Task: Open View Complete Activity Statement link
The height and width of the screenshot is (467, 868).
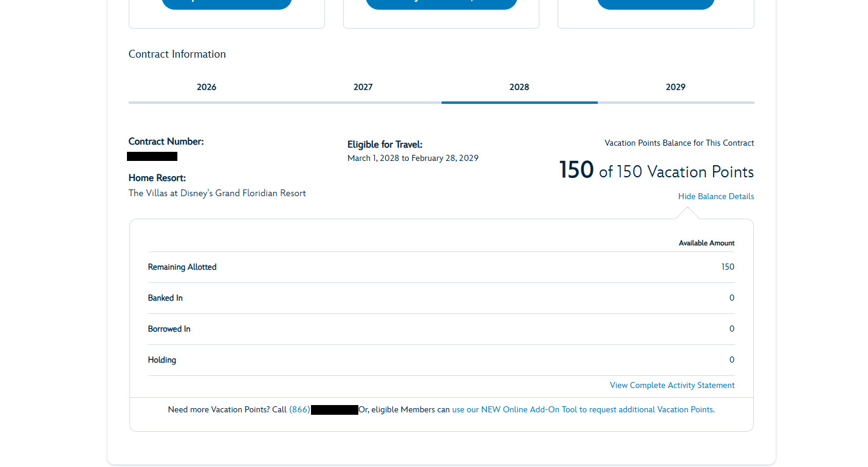Action: tap(672, 386)
